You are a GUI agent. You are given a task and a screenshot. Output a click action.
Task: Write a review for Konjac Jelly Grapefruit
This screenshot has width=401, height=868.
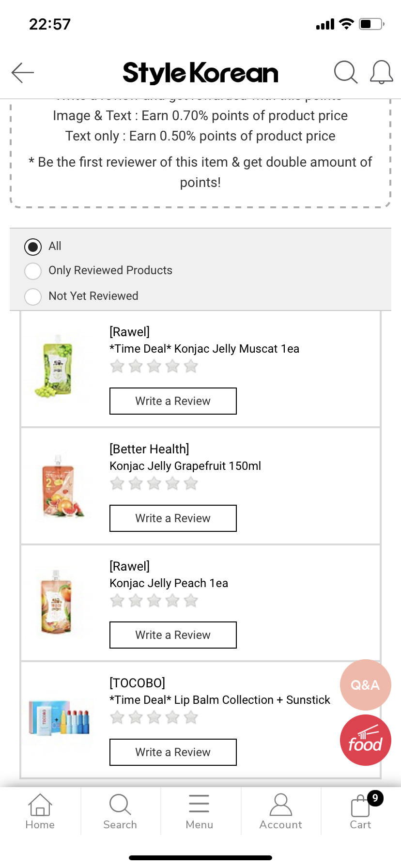(x=173, y=518)
